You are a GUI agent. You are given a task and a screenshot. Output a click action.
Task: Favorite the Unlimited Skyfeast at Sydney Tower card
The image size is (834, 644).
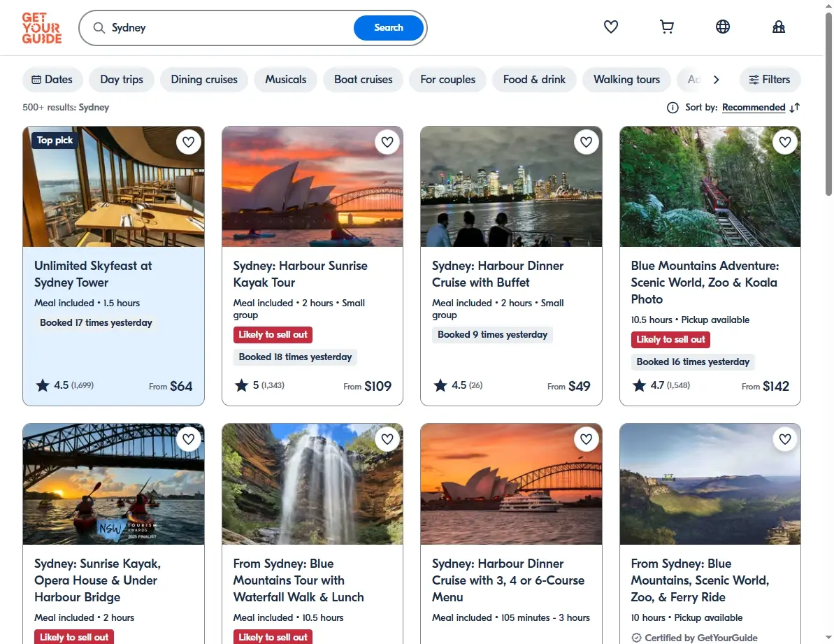click(188, 142)
